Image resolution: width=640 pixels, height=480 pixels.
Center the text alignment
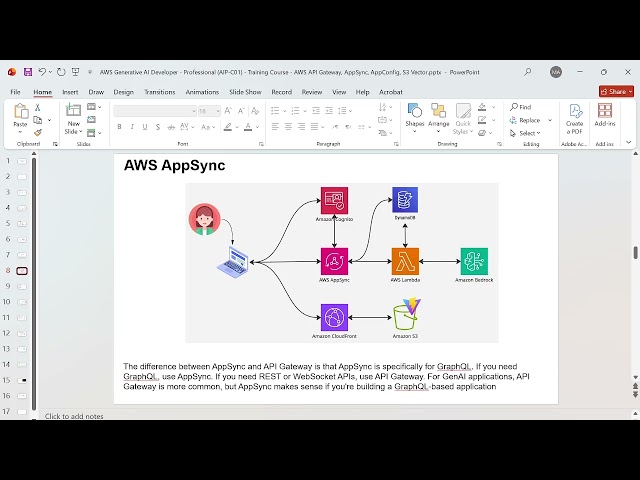288,127
